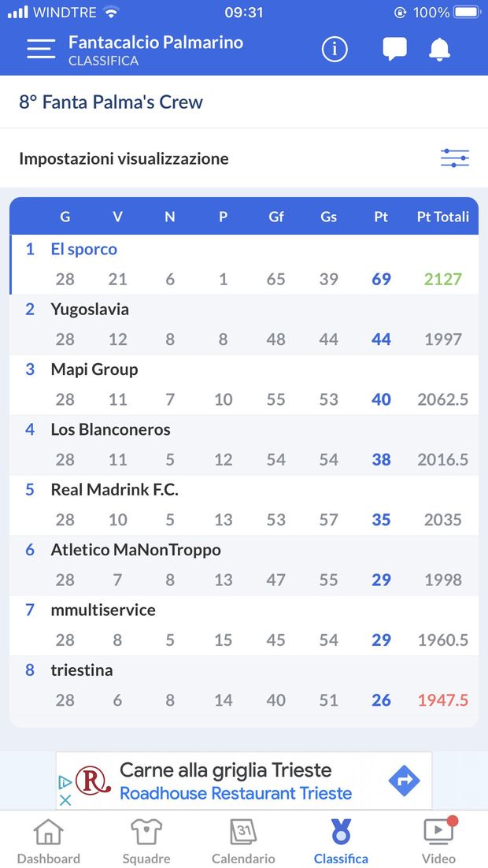Image resolution: width=488 pixels, height=868 pixels.
Task: Switch to the Dashboard tab
Action: click(x=48, y=841)
